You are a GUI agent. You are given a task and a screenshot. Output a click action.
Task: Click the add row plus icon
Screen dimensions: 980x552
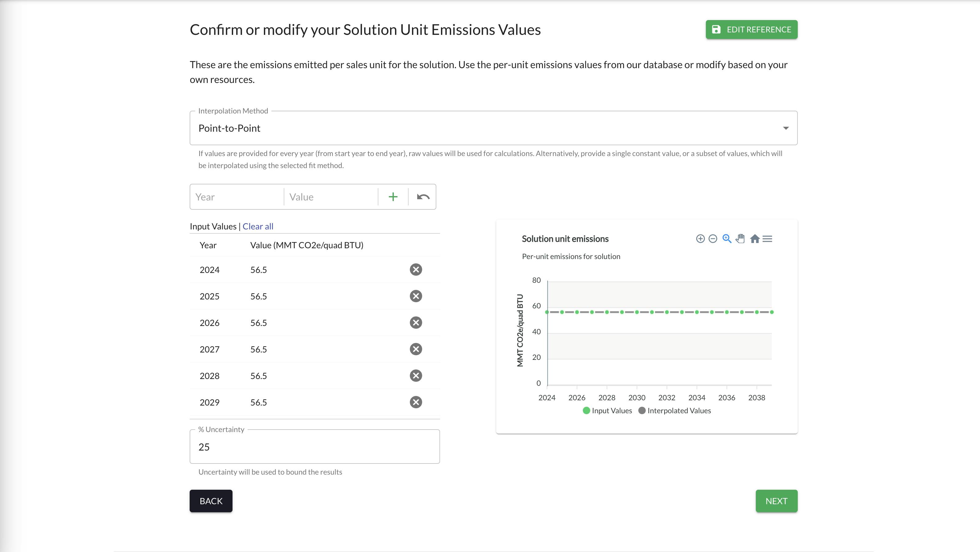[393, 196]
